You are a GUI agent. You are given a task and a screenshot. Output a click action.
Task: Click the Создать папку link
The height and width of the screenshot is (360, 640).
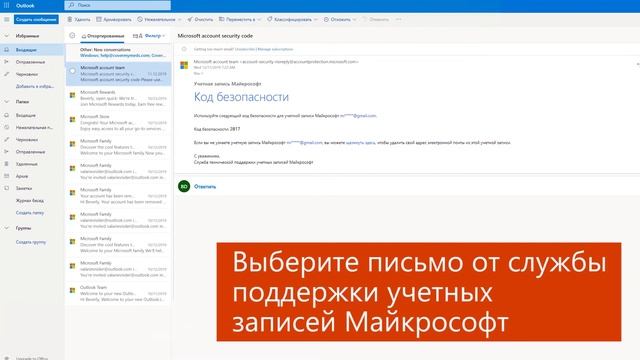(x=30, y=213)
